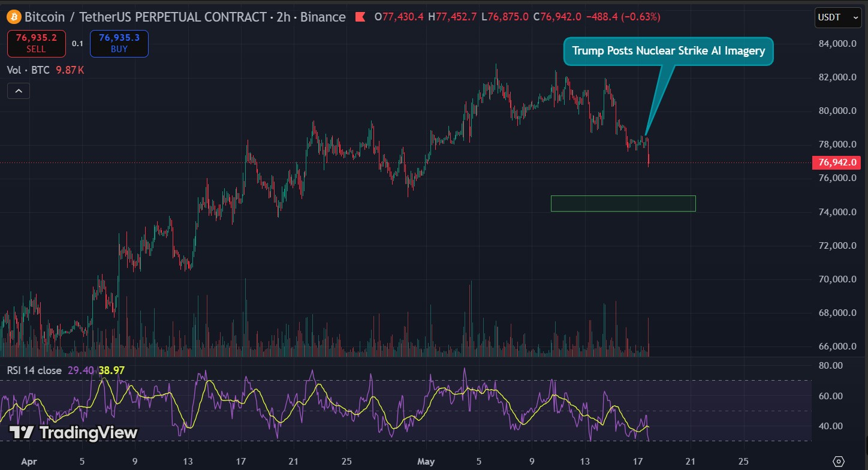The height and width of the screenshot is (470, 868).
Task: Open chart settings via the hexagon gear icon
Action: tap(839, 462)
